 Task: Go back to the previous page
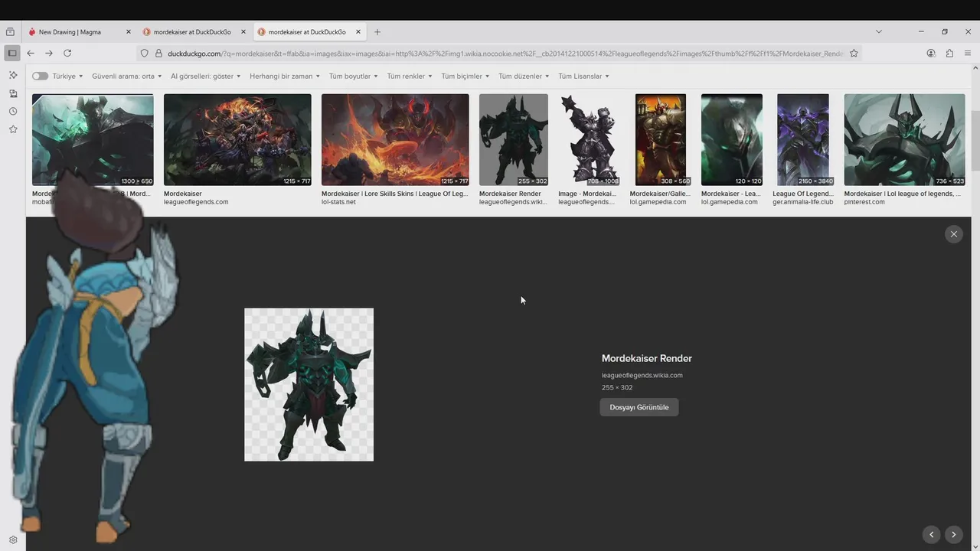pos(31,53)
